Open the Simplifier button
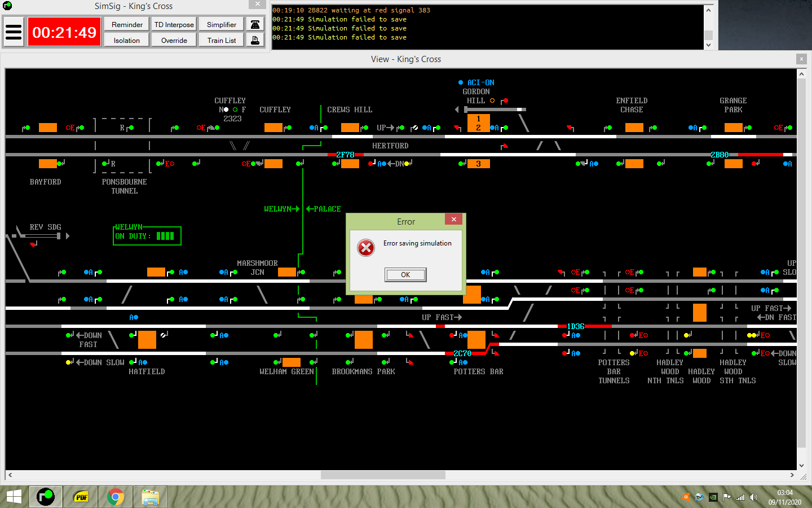Viewport: 812px width, 508px height. pyautogui.click(x=222, y=24)
